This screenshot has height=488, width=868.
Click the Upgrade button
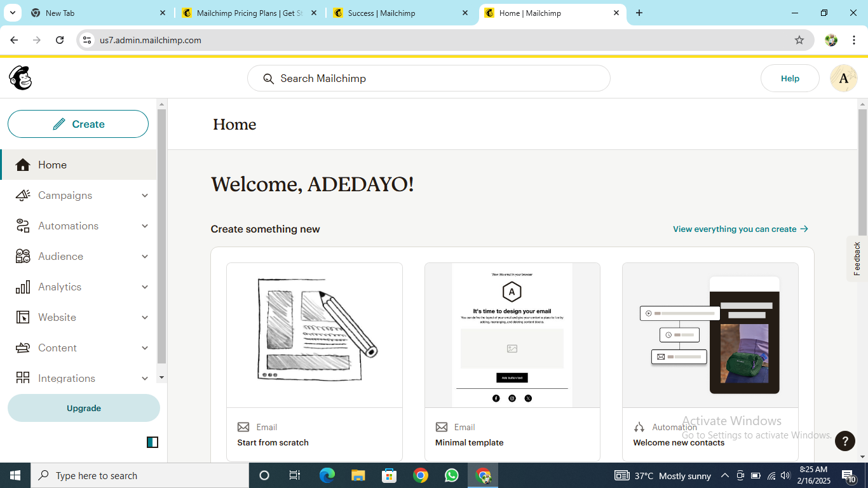tap(84, 408)
